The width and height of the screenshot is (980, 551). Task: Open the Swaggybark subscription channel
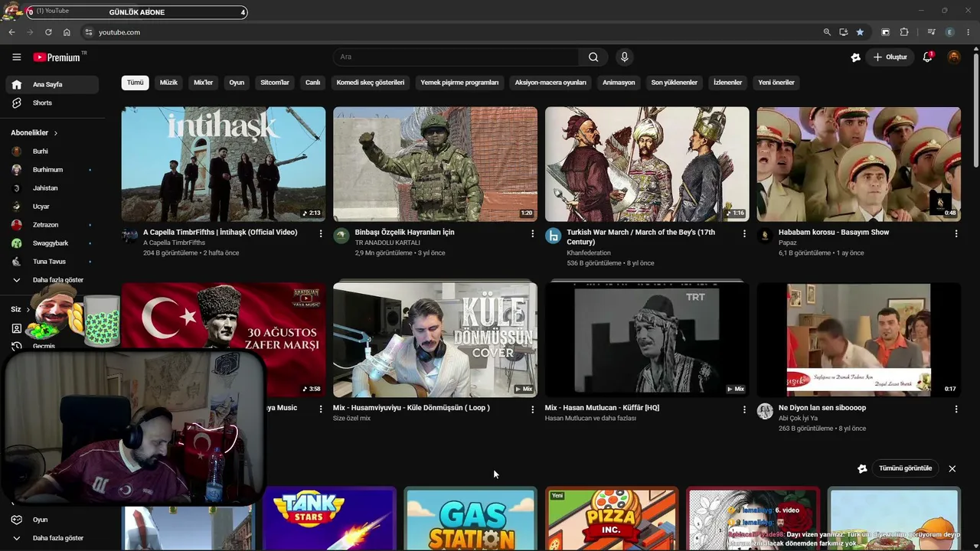pyautogui.click(x=52, y=243)
